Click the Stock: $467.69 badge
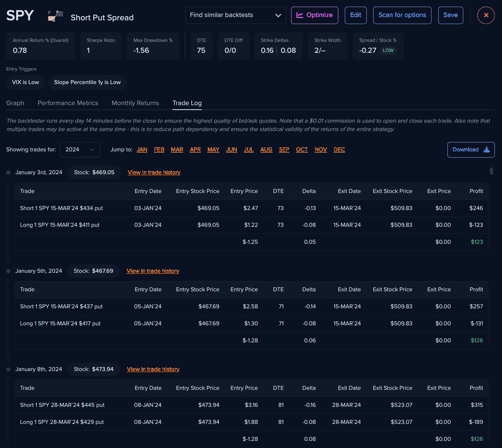 click(x=93, y=271)
